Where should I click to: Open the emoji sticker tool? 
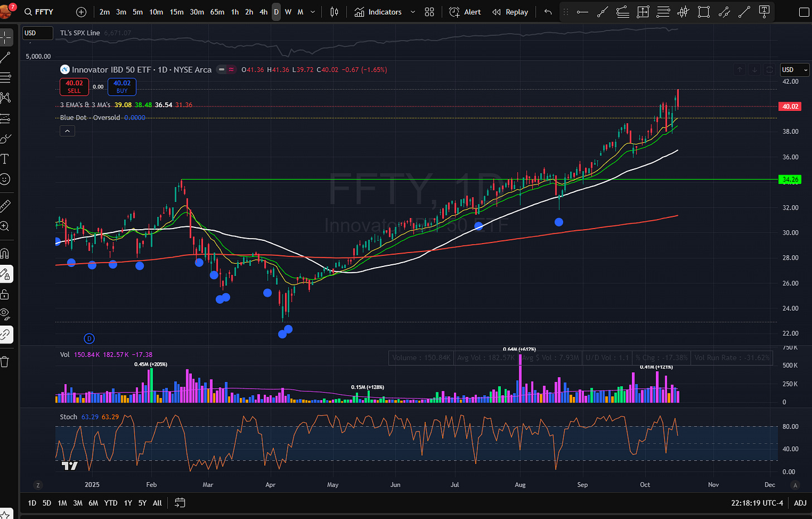pos(6,180)
